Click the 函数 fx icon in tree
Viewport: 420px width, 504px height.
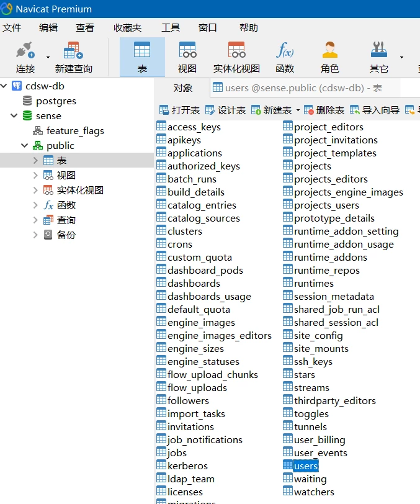point(48,205)
